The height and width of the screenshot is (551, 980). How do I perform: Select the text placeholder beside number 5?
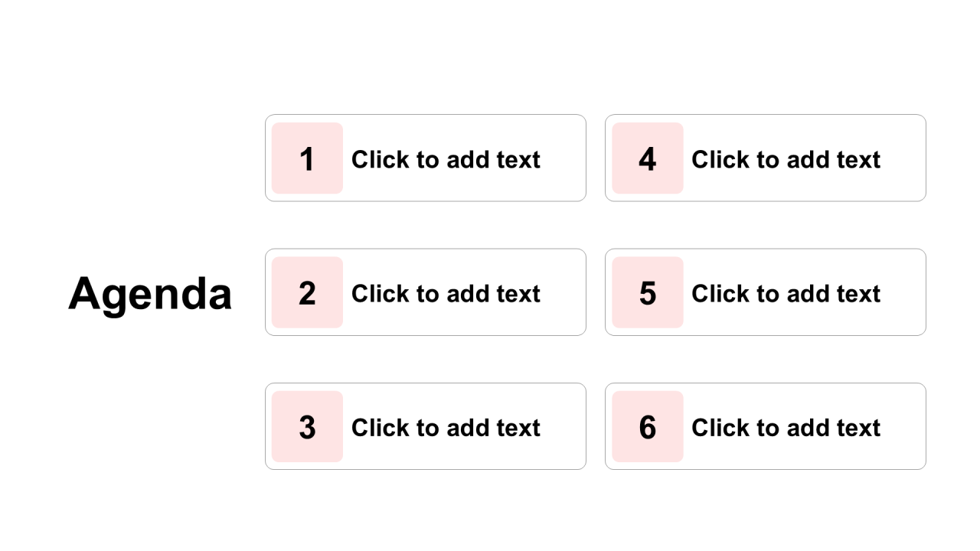tap(786, 293)
